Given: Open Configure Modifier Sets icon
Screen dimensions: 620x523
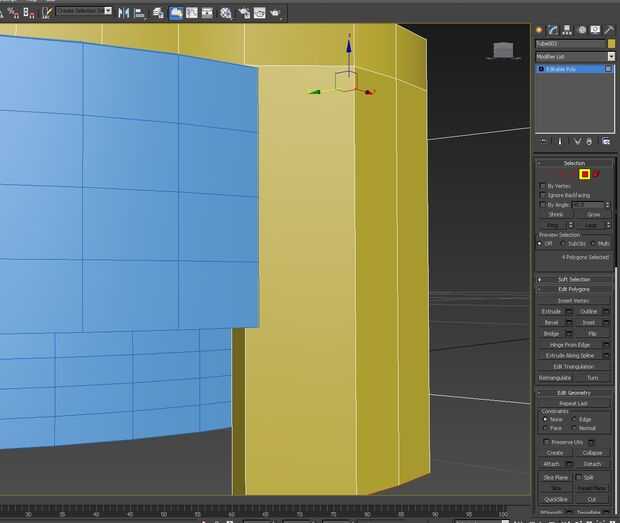Looking at the screenshot, I should click(606, 141).
